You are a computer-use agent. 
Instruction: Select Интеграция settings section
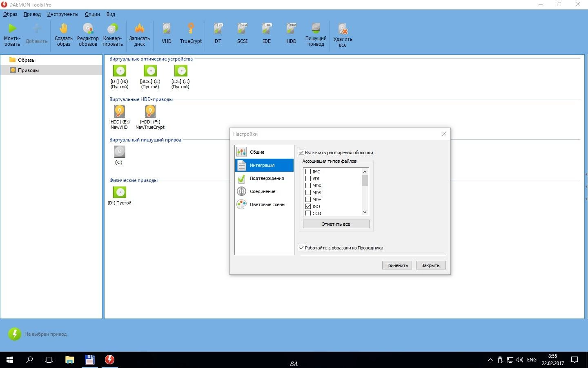264,165
